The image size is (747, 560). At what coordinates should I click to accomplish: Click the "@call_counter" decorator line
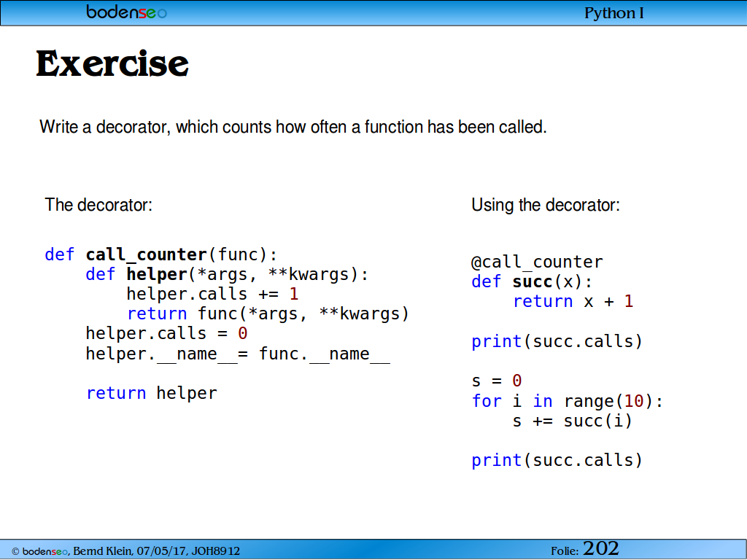pyautogui.click(x=537, y=262)
